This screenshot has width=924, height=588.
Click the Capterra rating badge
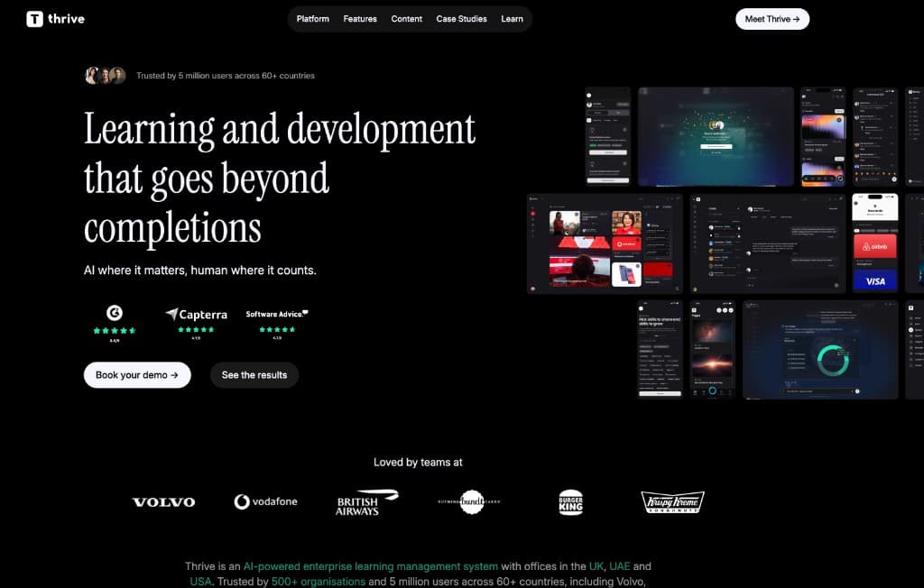click(196, 322)
